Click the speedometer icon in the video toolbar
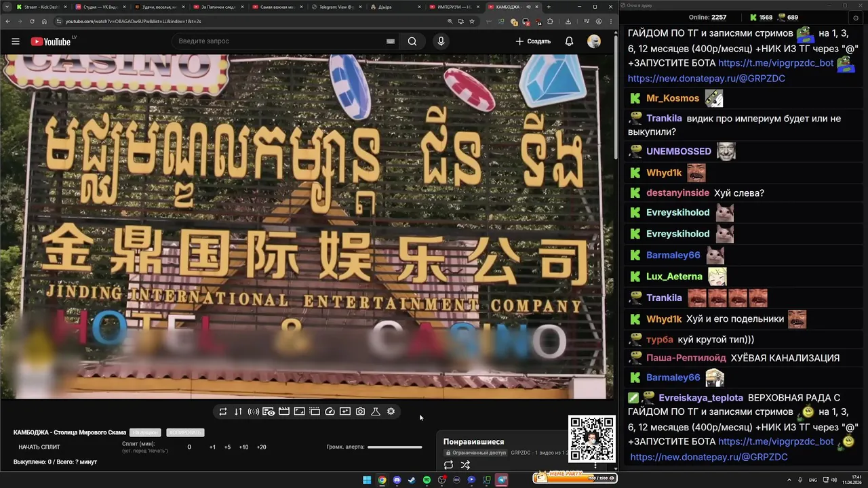Viewport: 868px width, 488px height. tap(330, 411)
